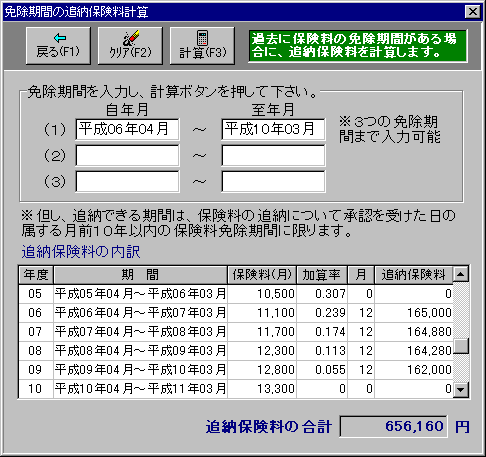Run calculation with 計算(F3) button
The height and width of the screenshot is (457, 486).
[x=202, y=46]
